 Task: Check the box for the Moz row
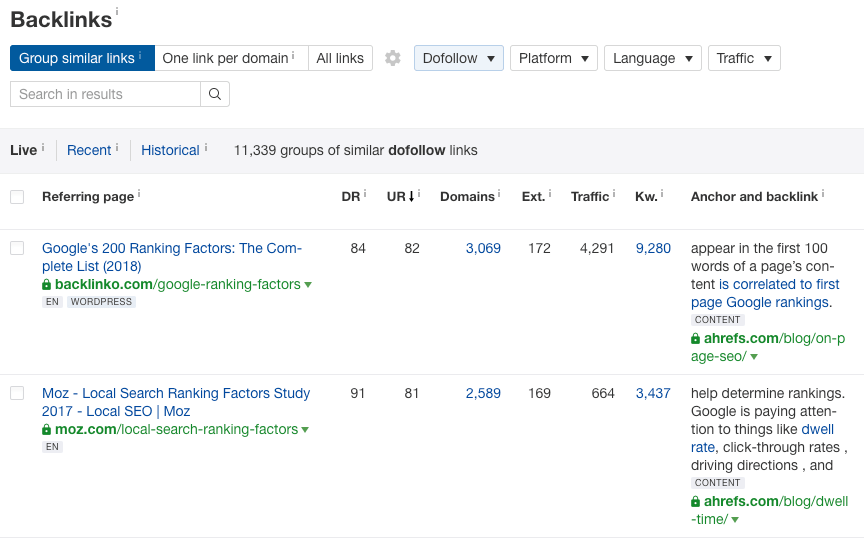[x=17, y=393]
